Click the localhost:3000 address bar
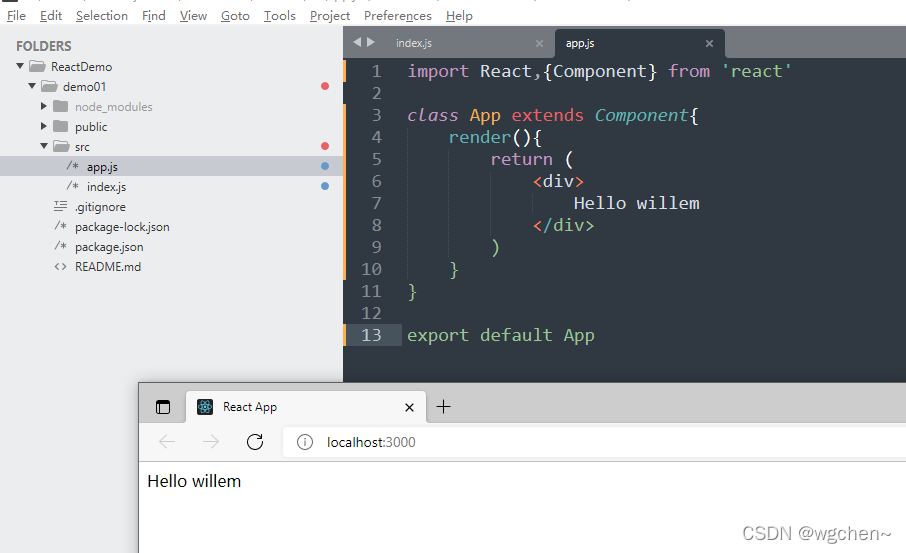This screenshot has width=906, height=553. pyautogui.click(x=594, y=442)
